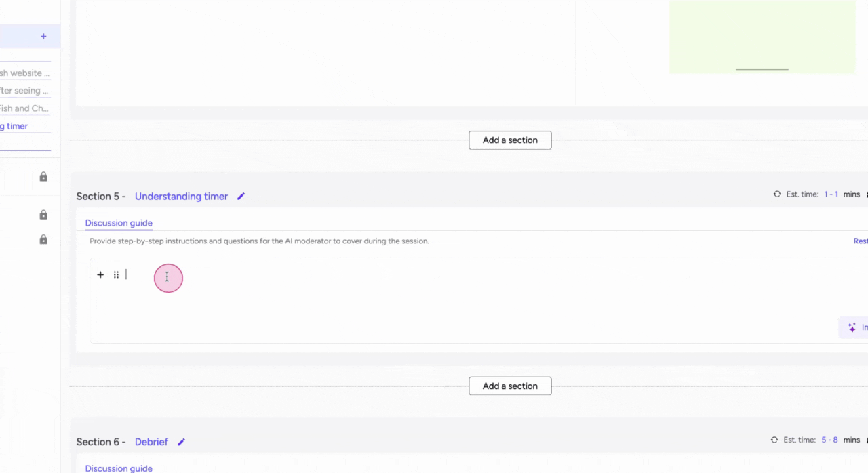Click the refresh icon next to Section 5 Est. time
868x473 pixels.
pos(777,194)
